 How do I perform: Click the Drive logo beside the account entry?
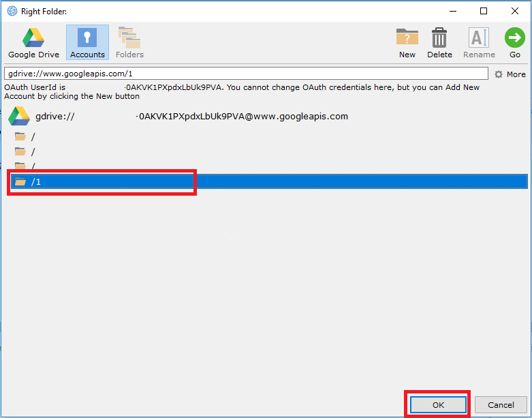[18, 117]
